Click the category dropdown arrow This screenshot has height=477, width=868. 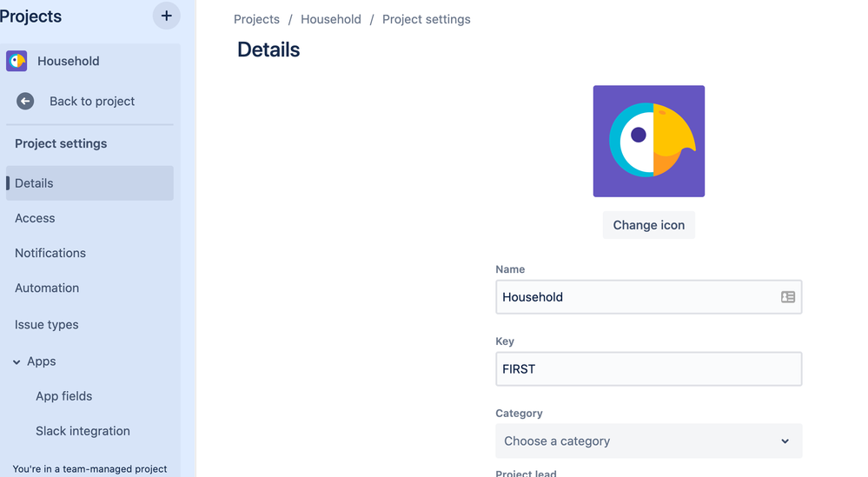785,441
